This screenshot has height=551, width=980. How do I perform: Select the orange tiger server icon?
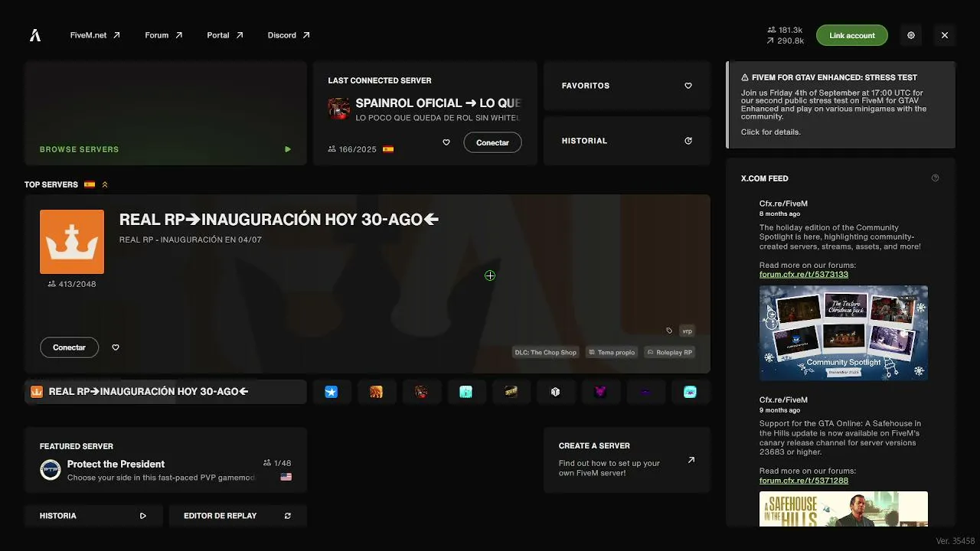[376, 392]
